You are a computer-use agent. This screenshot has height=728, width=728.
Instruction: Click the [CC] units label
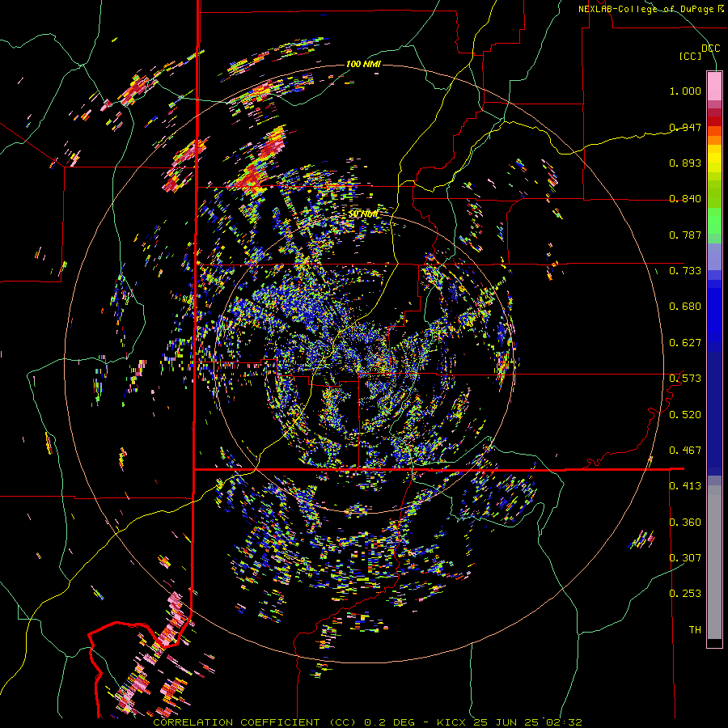coord(691,56)
